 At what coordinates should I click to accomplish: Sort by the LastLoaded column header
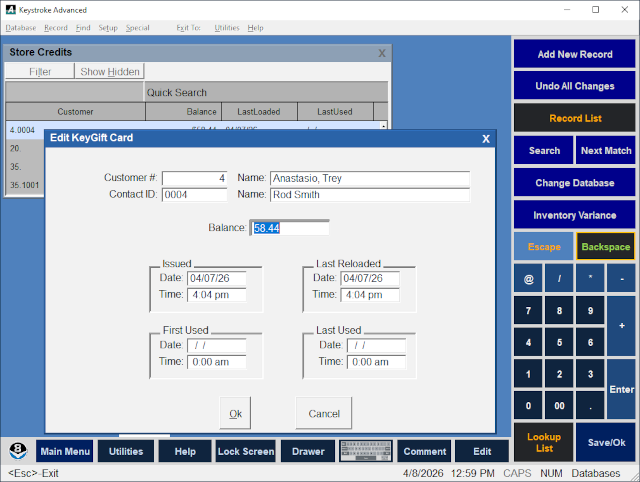(242, 112)
